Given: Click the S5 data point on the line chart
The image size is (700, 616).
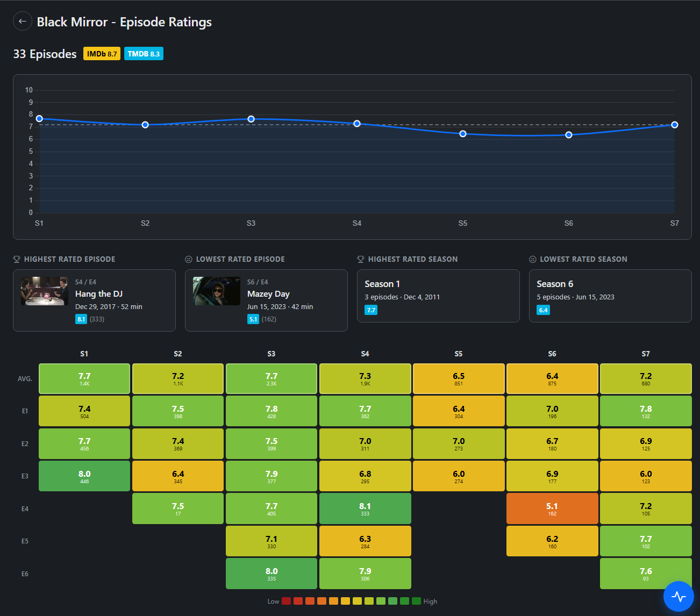Looking at the screenshot, I should tap(463, 134).
